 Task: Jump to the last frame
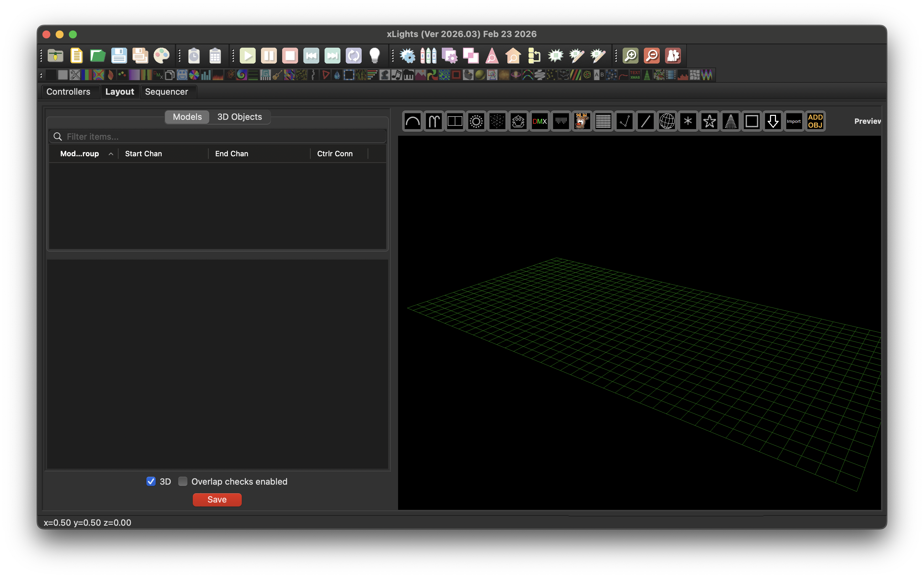pos(333,56)
